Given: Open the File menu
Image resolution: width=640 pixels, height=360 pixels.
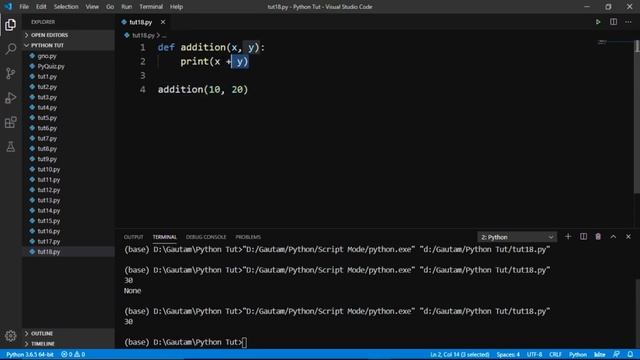Looking at the screenshot, I should (24, 7).
